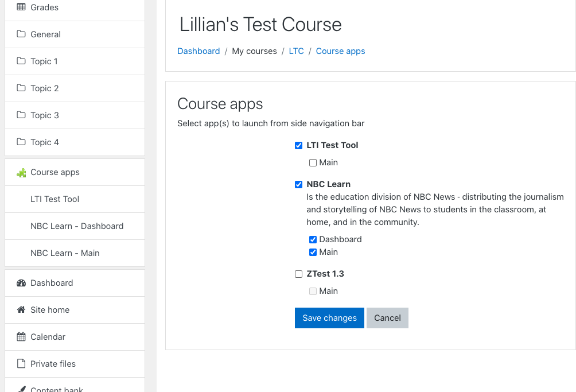
Task: Click the Topic 3 folder icon
Action: (x=21, y=115)
